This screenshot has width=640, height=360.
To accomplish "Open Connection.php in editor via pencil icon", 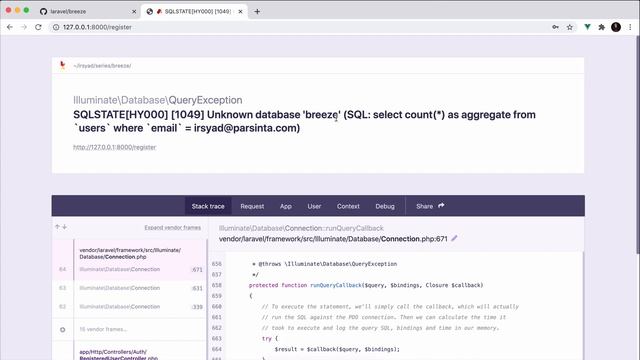I will pos(454,238).
